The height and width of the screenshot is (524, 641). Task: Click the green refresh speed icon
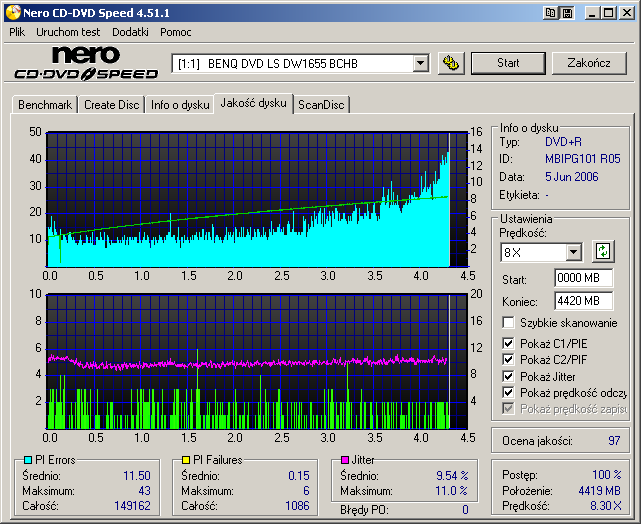(x=603, y=251)
